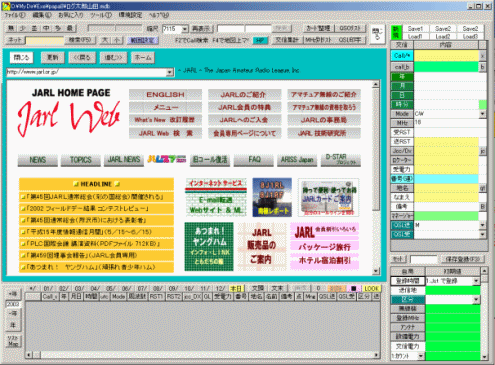Open the JARL card guide banner

328,197
